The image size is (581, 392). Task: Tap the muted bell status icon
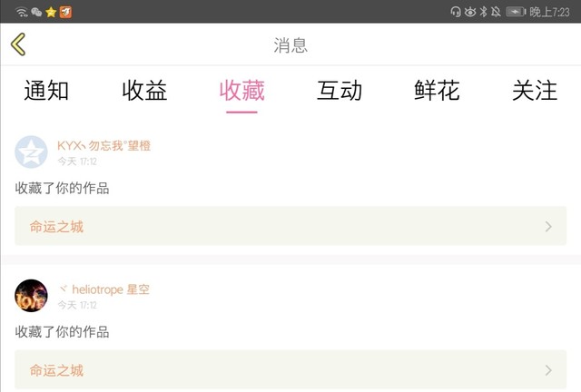pos(496,12)
